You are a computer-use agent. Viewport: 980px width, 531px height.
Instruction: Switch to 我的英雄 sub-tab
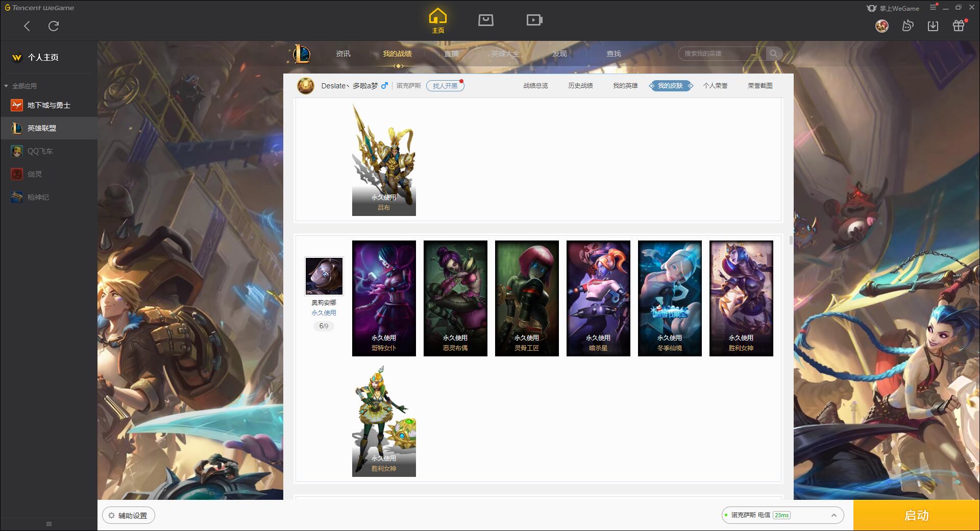click(625, 86)
